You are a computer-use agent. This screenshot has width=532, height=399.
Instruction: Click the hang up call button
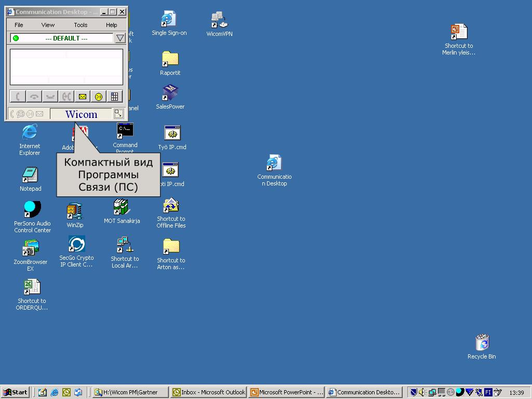tap(34, 97)
